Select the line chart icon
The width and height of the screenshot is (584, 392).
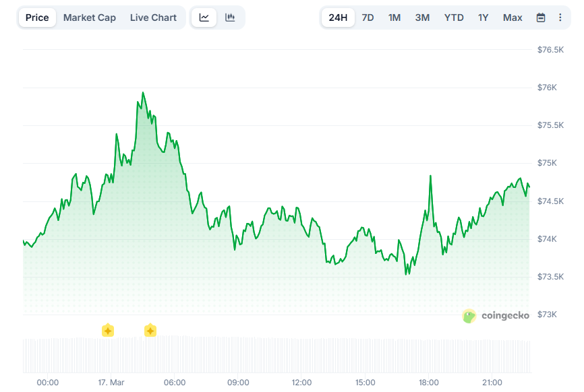(x=204, y=18)
